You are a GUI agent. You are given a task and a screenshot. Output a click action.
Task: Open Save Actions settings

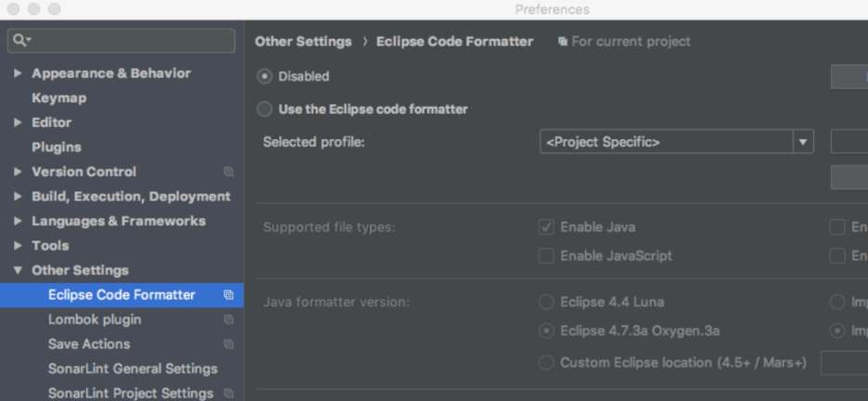pos(89,344)
